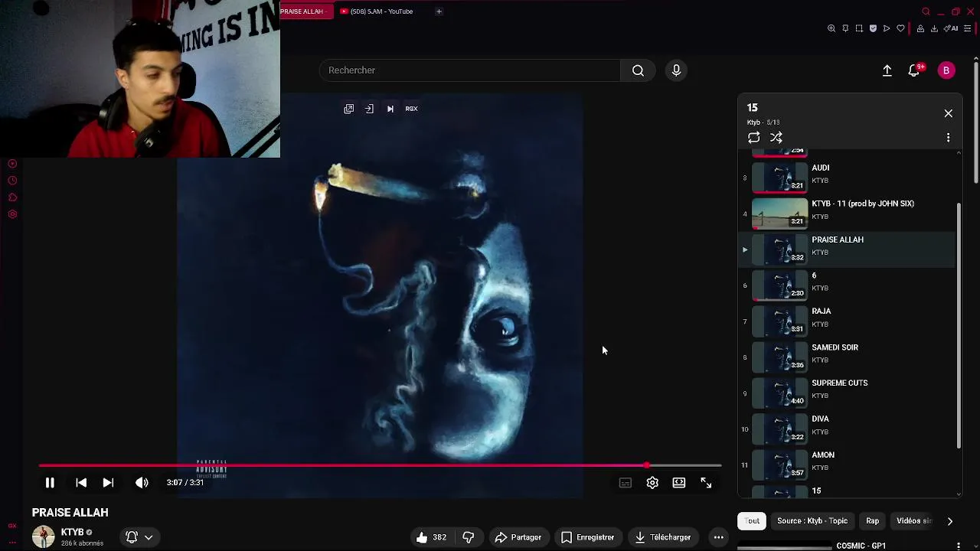
Task: Pause the video with the pause button
Action: coord(50,483)
